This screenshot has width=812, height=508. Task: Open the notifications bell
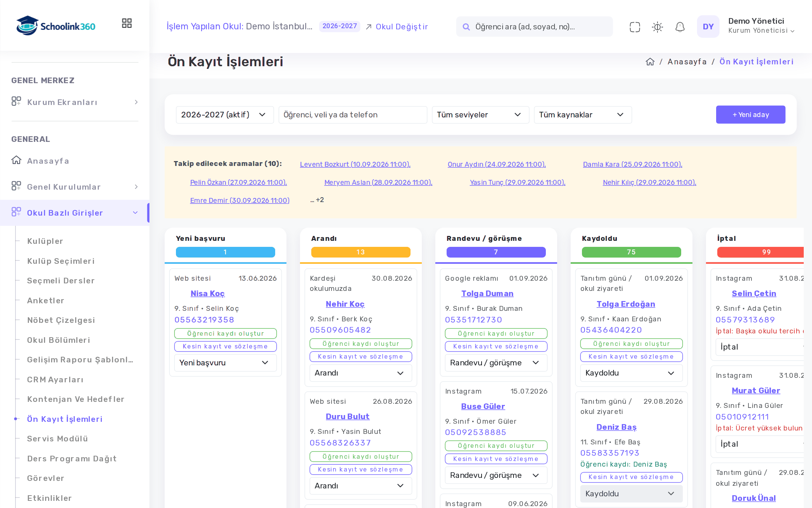click(680, 27)
